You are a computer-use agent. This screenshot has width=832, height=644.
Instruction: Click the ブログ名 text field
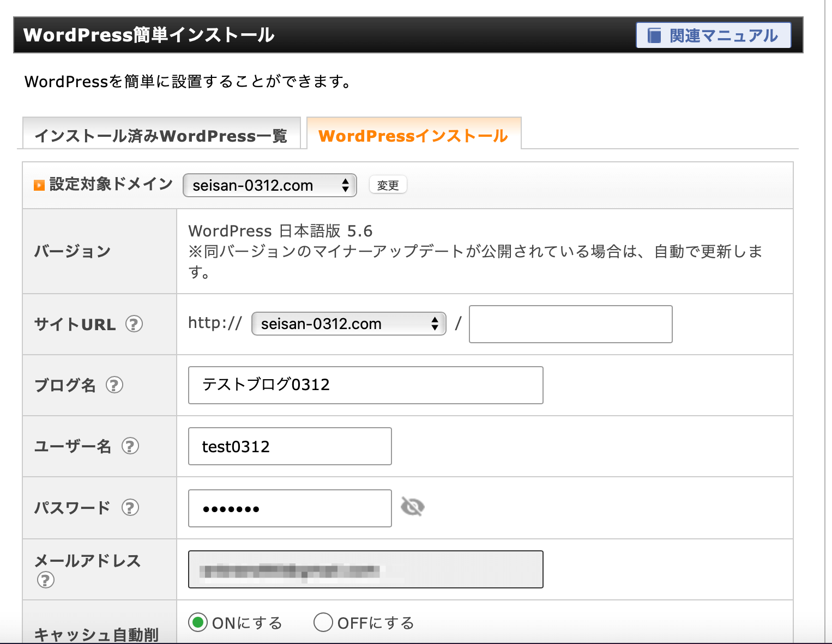(365, 385)
